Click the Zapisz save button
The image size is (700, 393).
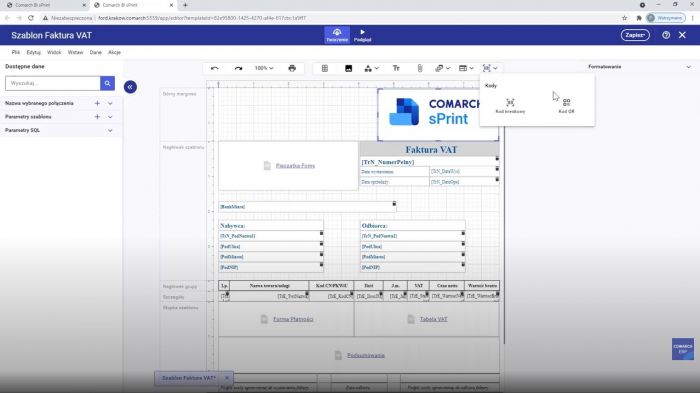pyautogui.click(x=635, y=35)
